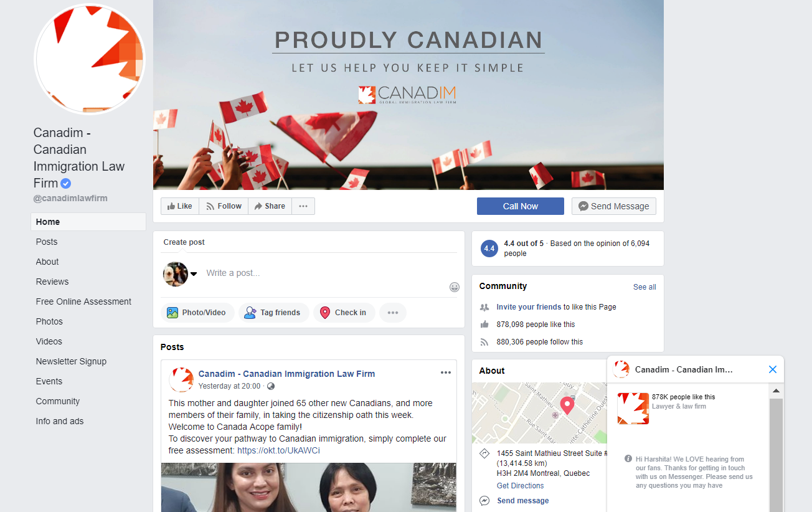Click the Call Now button
This screenshot has height=512, width=812.
coord(521,206)
